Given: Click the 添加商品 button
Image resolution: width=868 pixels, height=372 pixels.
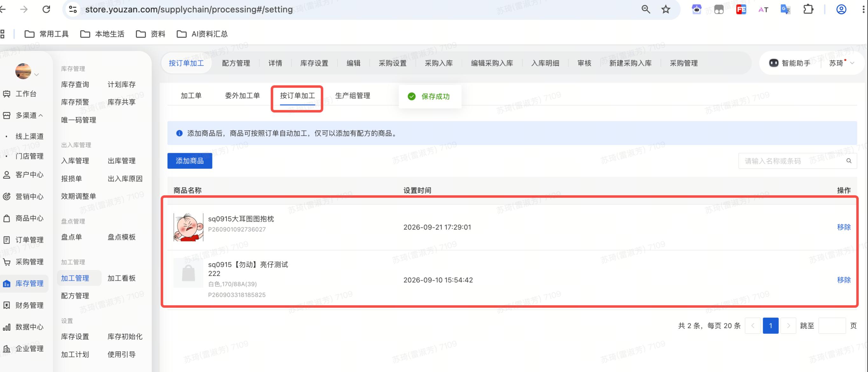Looking at the screenshot, I should pyautogui.click(x=190, y=161).
